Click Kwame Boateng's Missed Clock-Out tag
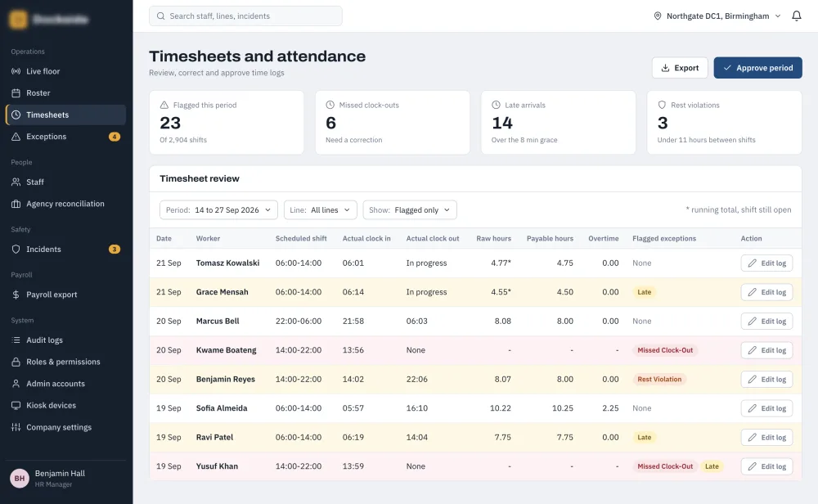818x504 pixels. tap(665, 350)
